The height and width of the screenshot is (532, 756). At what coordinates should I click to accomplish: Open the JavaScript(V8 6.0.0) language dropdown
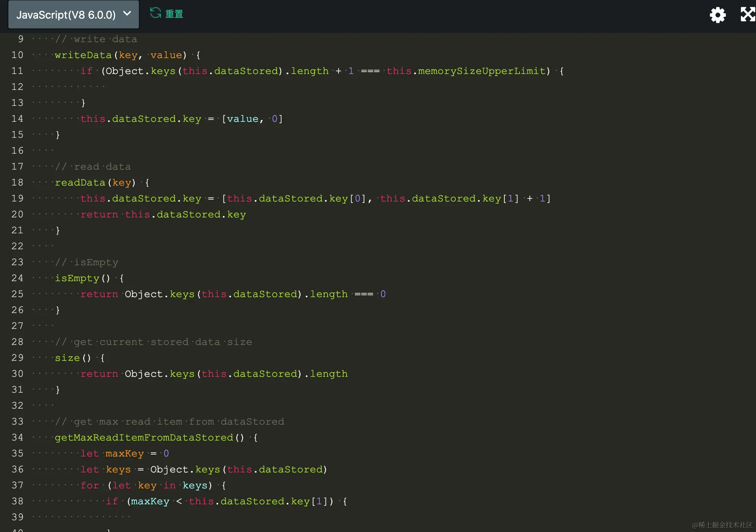pos(65,15)
